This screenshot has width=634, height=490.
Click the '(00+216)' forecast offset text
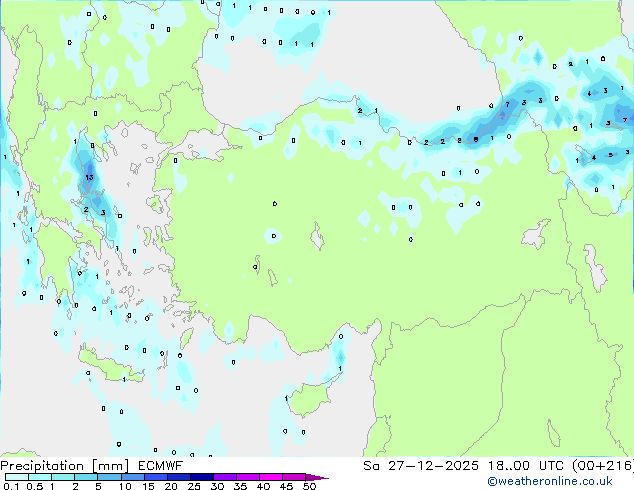(602, 466)
